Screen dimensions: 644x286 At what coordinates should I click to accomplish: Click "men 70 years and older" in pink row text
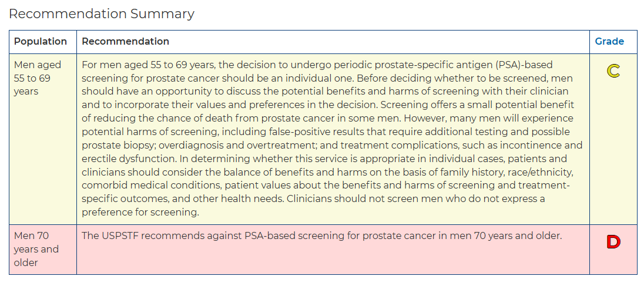coord(507,236)
